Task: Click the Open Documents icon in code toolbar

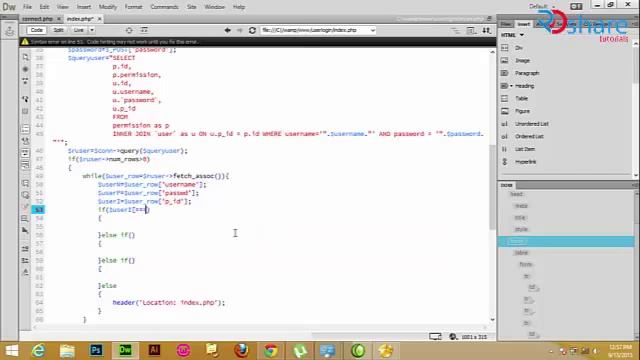Action: click(x=25, y=58)
